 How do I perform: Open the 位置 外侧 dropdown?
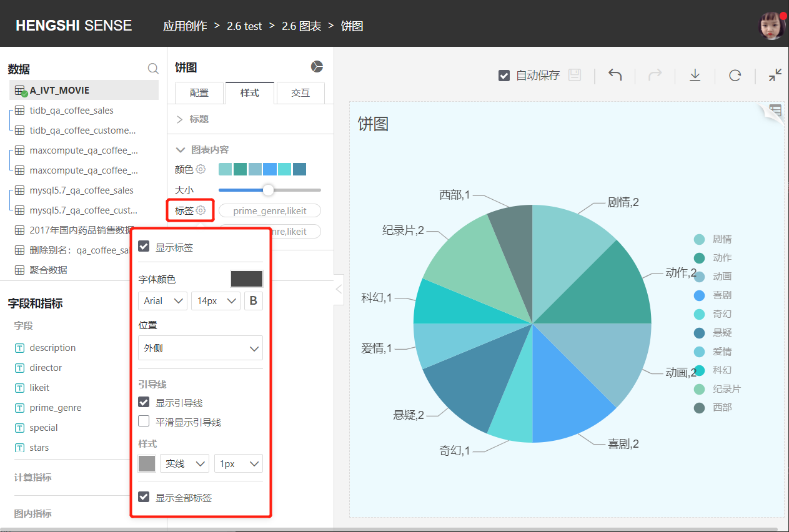click(201, 348)
